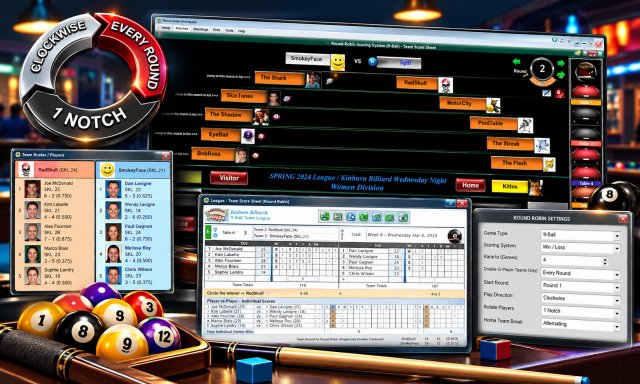The width and height of the screenshot is (640, 384).
Task: Select the yellow Kittes team button
Action: 510,186
